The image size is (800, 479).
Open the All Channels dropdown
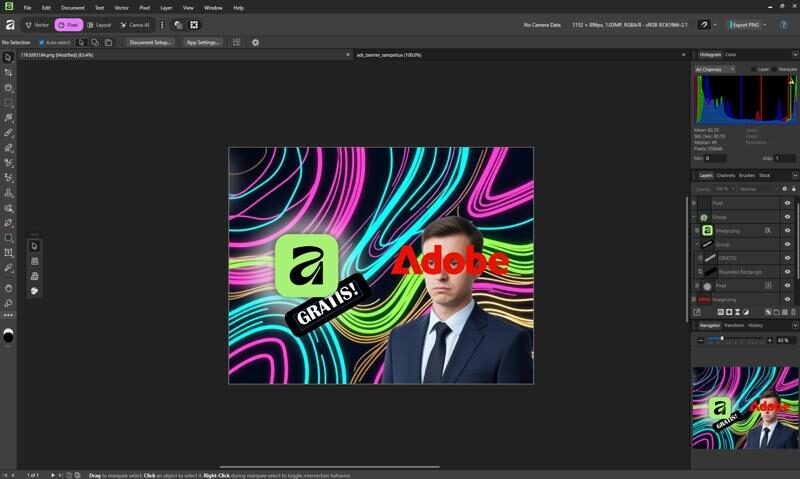click(715, 69)
